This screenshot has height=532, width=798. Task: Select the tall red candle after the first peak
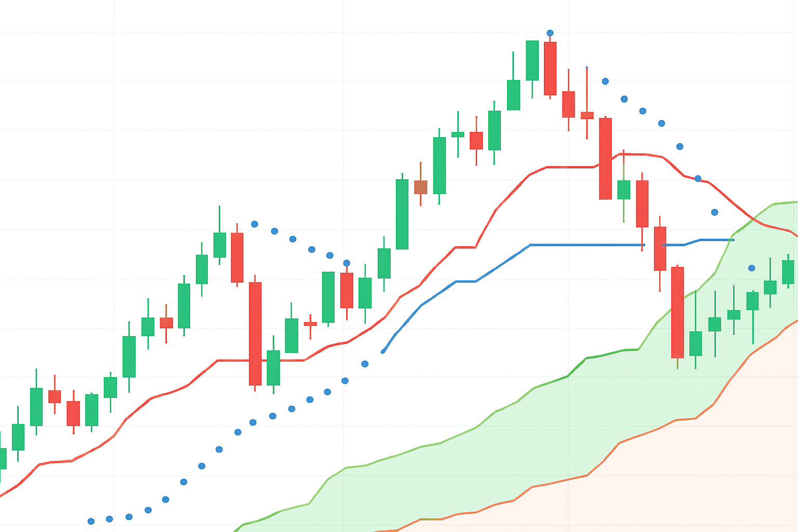(255, 333)
